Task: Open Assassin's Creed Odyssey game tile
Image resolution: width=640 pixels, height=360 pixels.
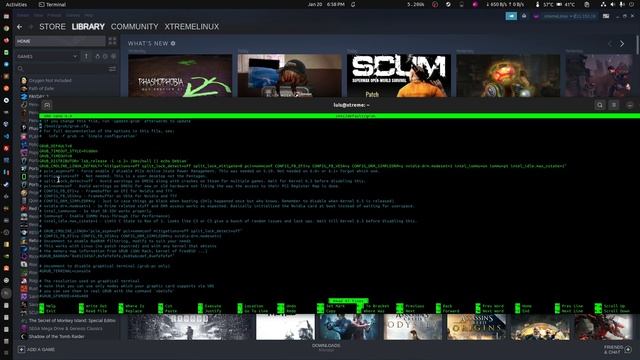Action: pyautogui.click(x=412, y=327)
